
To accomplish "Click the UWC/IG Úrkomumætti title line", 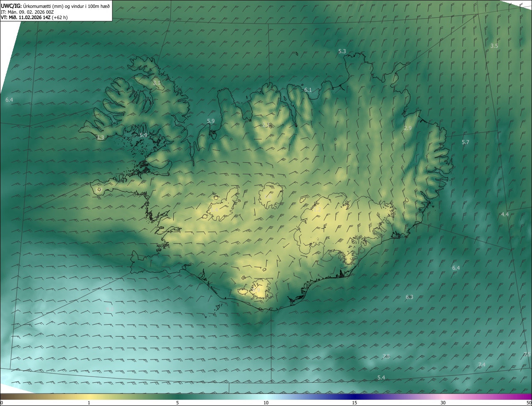I will point(55,6).
